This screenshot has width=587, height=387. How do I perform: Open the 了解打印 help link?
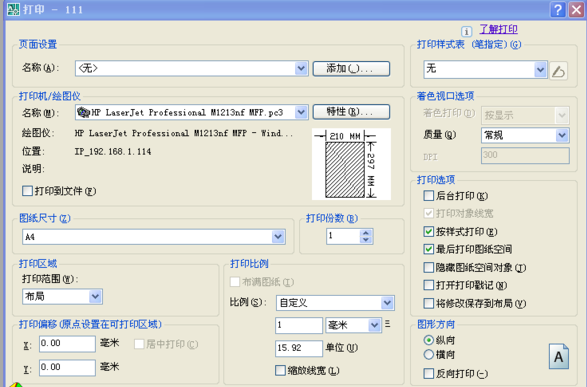498,29
